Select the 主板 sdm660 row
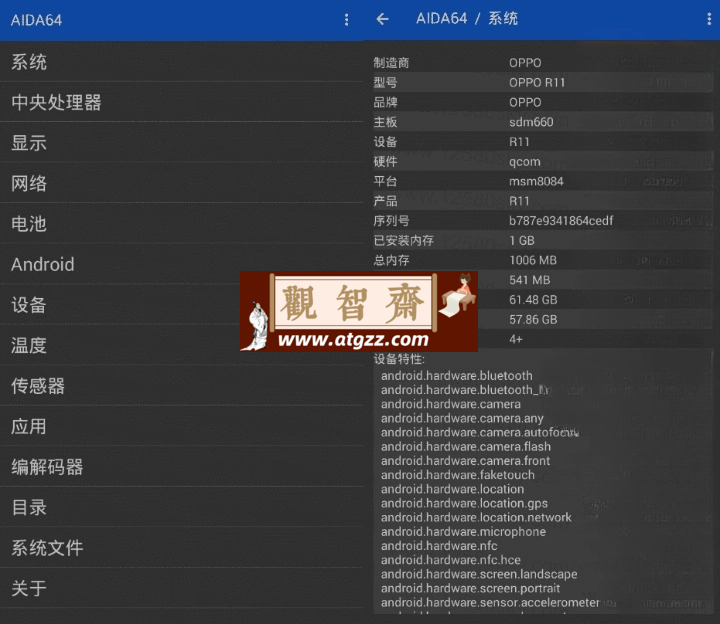This screenshot has height=624, width=720. pos(543,122)
